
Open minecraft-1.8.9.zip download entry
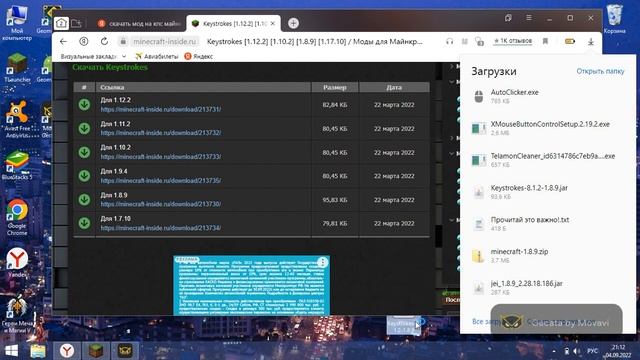[x=548, y=256]
